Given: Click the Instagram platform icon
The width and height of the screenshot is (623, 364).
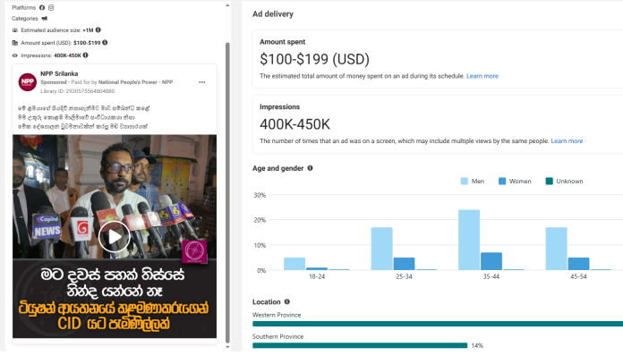Looking at the screenshot, I should click(51, 7).
